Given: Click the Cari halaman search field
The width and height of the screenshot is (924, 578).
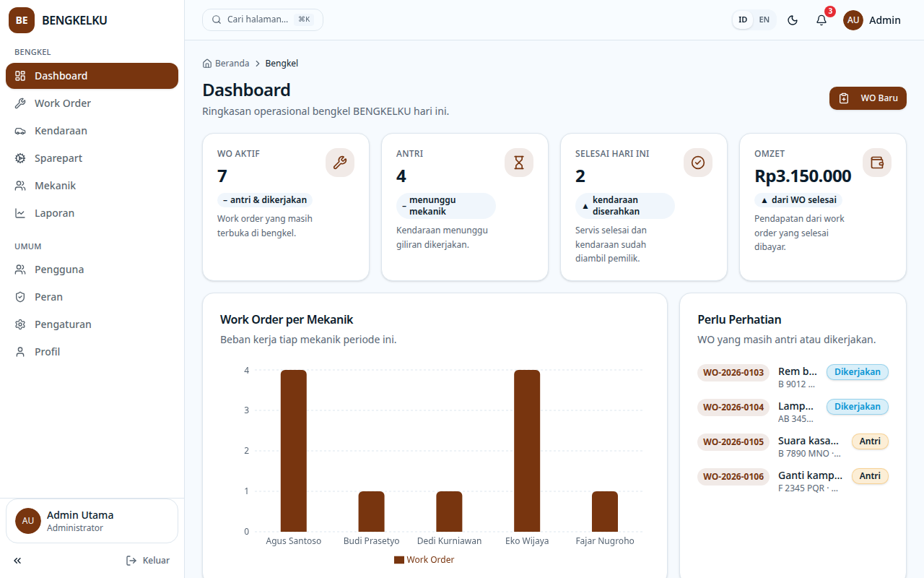Looking at the screenshot, I should [x=263, y=20].
